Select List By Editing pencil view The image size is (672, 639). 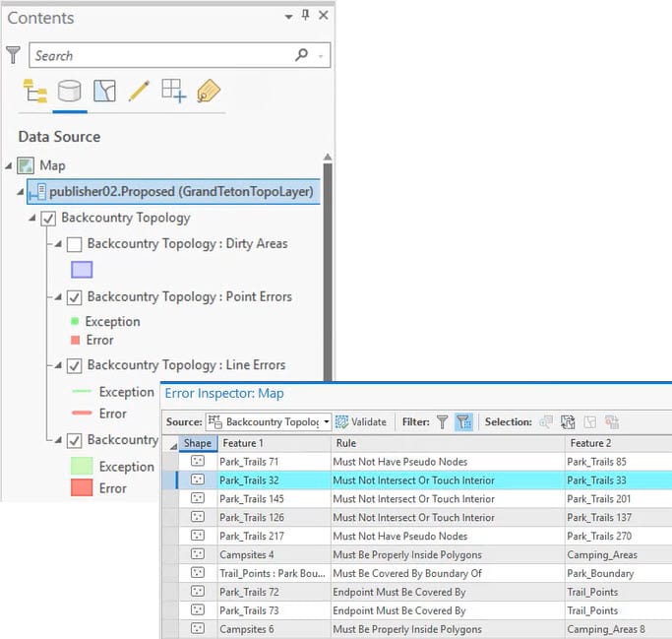pyautogui.click(x=140, y=91)
